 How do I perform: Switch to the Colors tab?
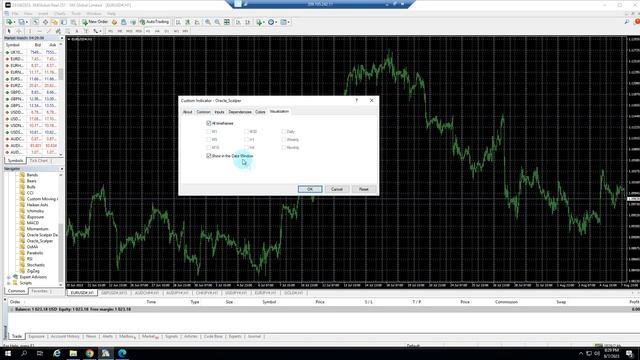pos(260,112)
